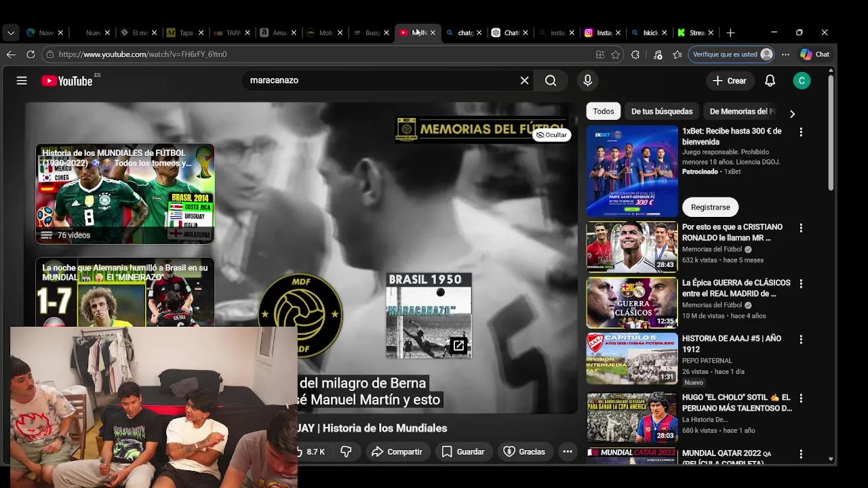The width and height of the screenshot is (868, 488).
Task: Clear the maracanazo search text
Action: coord(524,81)
